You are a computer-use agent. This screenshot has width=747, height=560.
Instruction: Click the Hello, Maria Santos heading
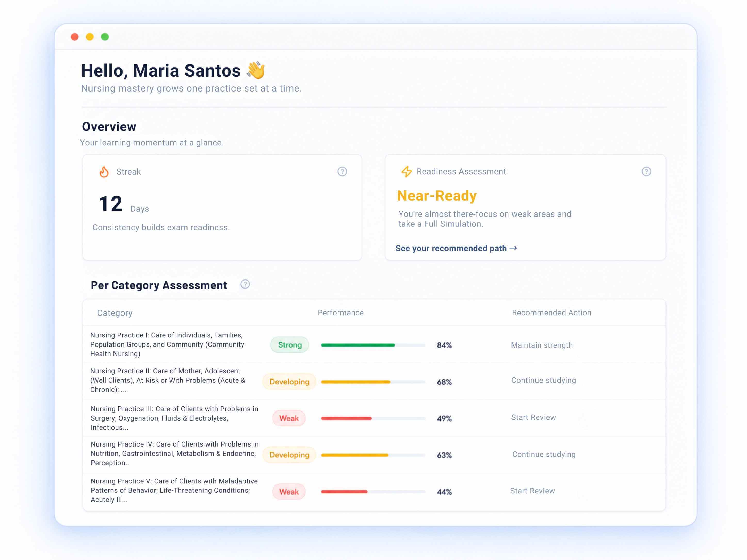[x=161, y=71]
